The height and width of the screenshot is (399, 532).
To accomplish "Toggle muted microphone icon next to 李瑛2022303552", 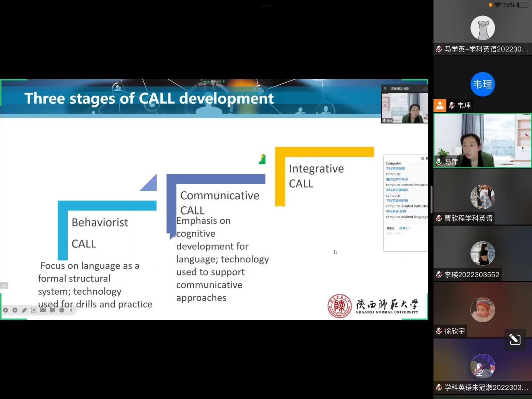I will click(x=439, y=275).
